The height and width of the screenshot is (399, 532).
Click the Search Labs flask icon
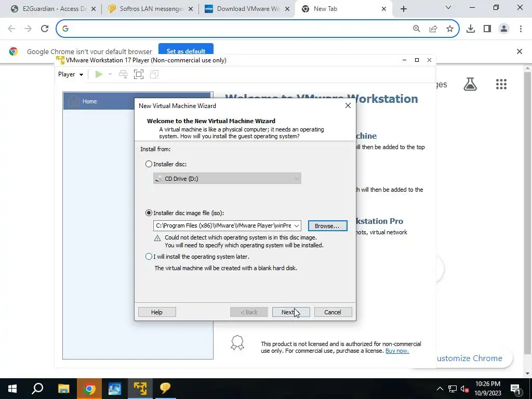(470, 84)
